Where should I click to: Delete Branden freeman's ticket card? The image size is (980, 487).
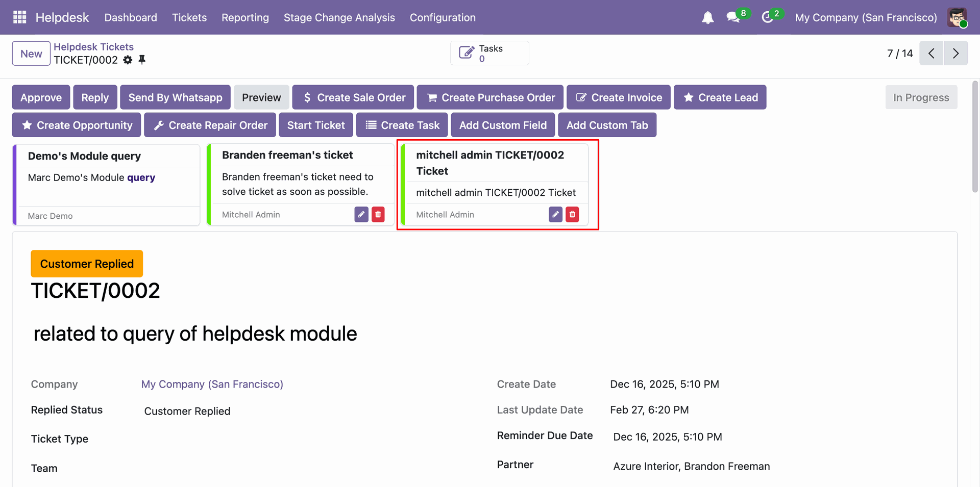click(378, 215)
